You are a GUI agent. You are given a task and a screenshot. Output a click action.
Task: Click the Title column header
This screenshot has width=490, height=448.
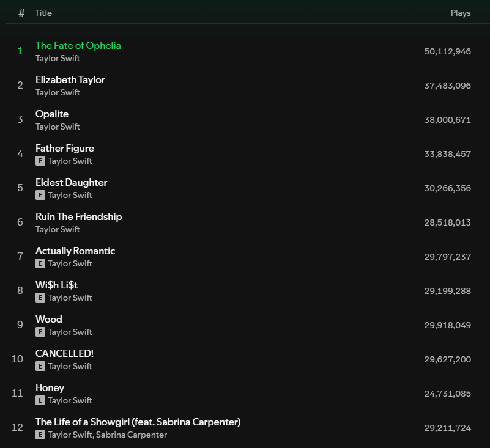tap(43, 13)
